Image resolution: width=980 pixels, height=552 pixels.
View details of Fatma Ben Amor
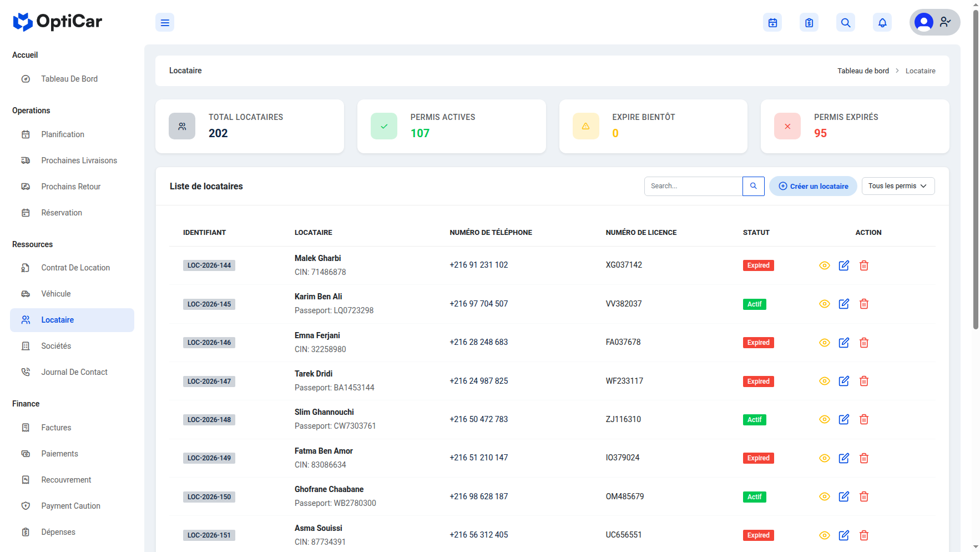tap(825, 458)
